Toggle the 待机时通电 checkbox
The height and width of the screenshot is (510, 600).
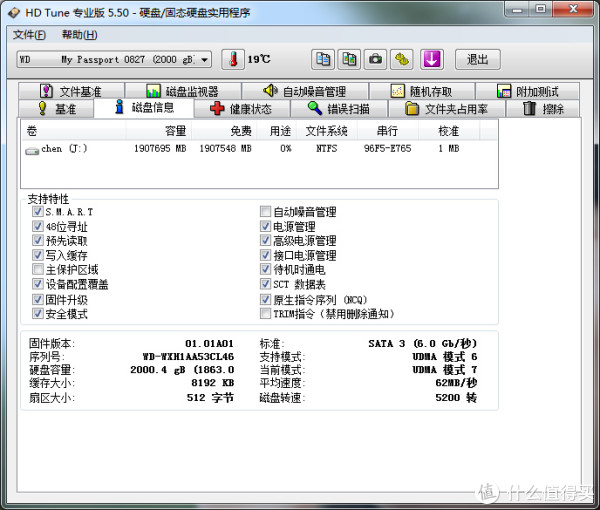tap(265, 269)
